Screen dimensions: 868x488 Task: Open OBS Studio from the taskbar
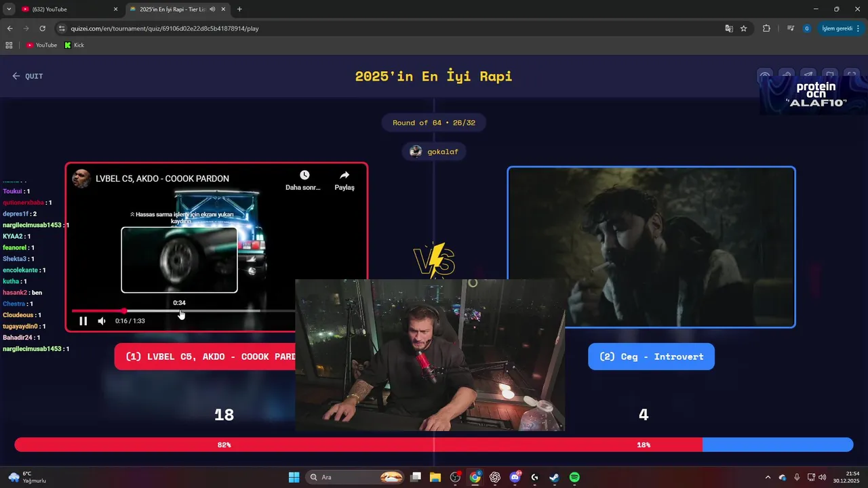pyautogui.click(x=455, y=477)
